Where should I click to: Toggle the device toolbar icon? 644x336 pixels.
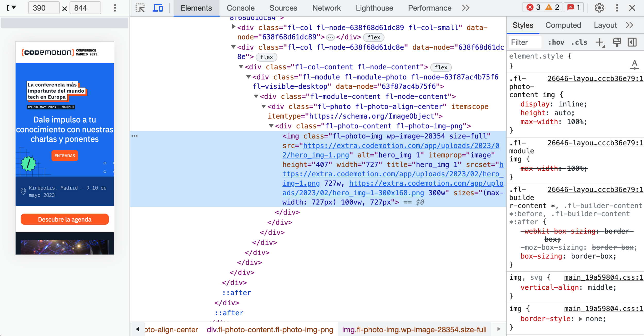[x=158, y=8]
